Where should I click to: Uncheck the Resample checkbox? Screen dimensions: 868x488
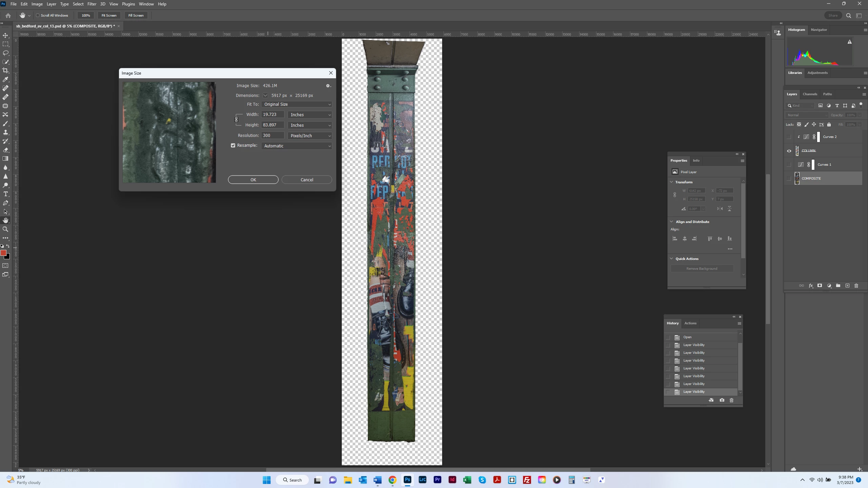233,145
